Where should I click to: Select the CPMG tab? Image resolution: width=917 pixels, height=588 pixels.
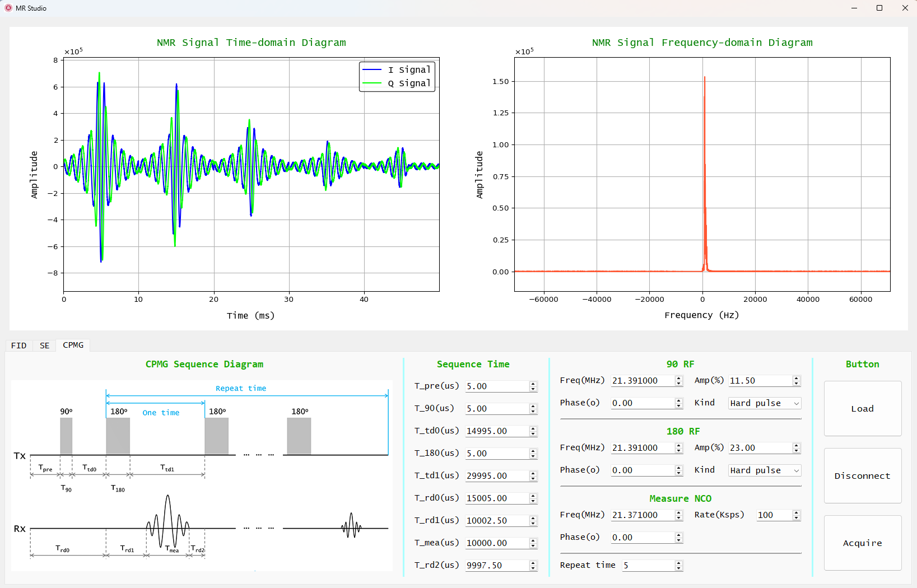click(73, 345)
